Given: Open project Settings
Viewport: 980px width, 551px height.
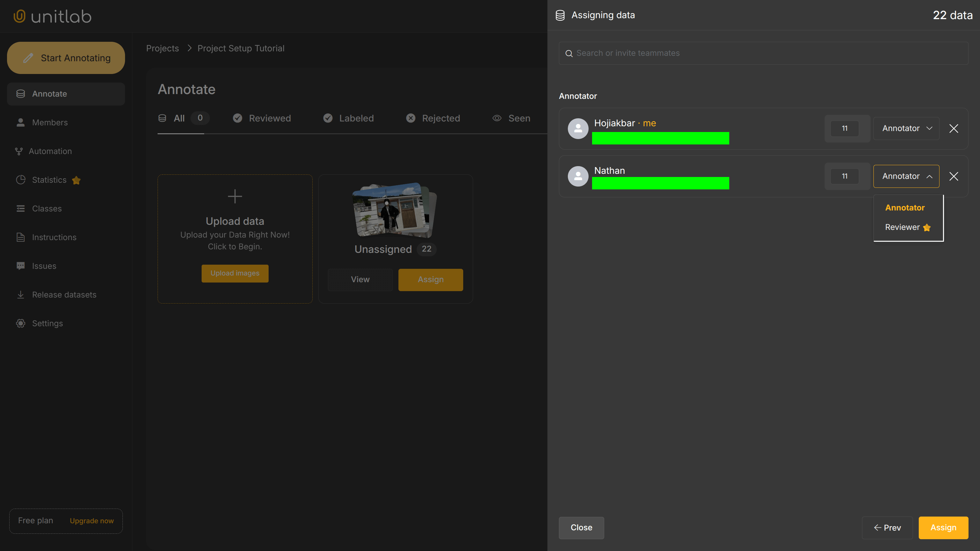Looking at the screenshot, I should pos(47,323).
